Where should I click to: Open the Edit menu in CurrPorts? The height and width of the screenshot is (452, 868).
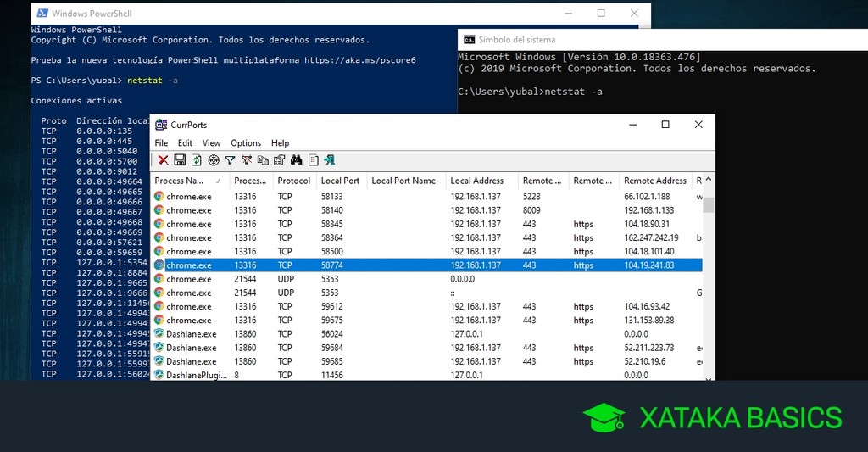185,143
